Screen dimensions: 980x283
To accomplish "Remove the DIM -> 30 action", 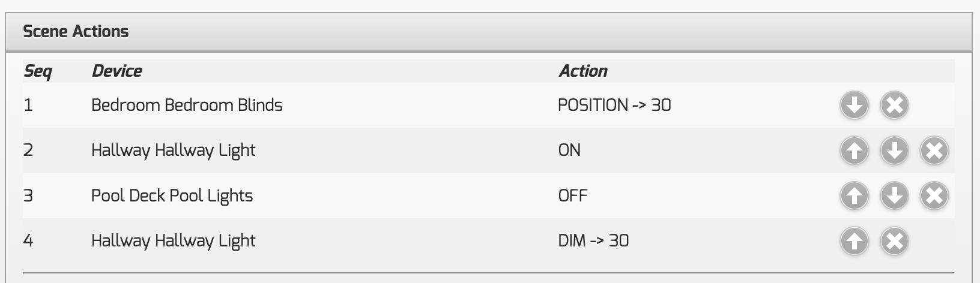I will (894, 242).
